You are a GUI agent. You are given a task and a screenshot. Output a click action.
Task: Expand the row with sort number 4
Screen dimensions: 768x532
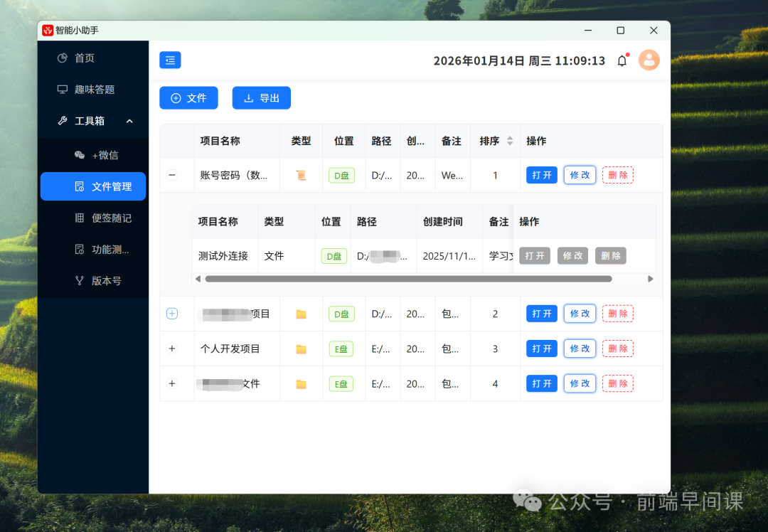[x=172, y=383]
